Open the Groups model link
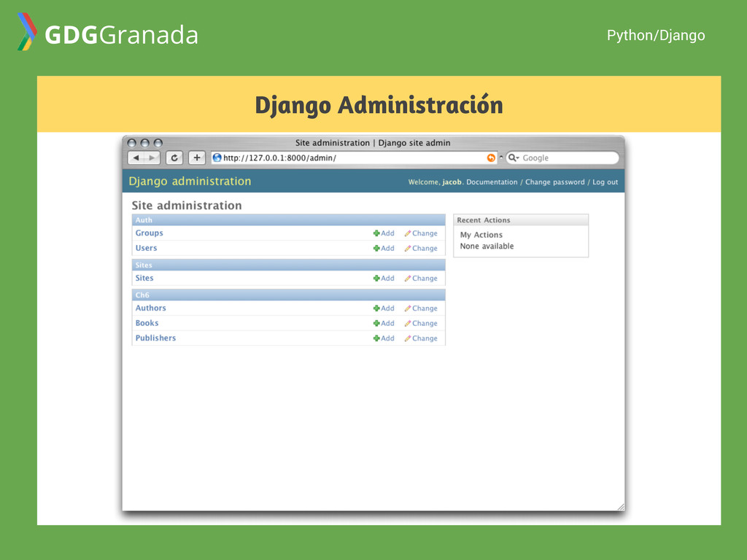 [149, 233]
